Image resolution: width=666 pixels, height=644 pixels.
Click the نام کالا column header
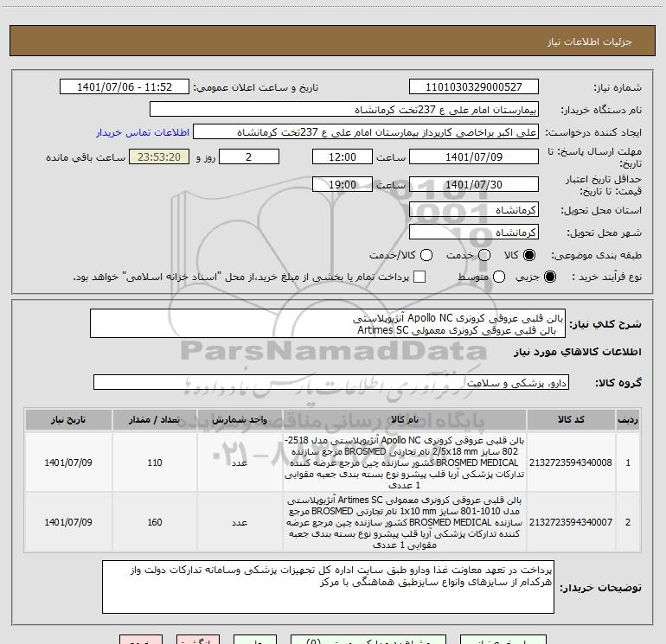point(405,420)
